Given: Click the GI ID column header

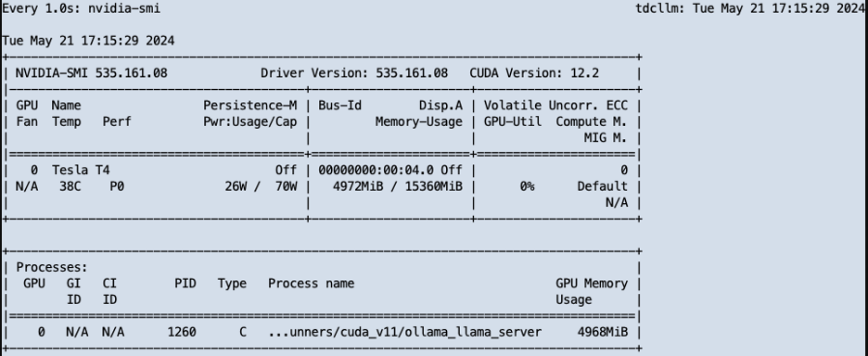Looking at the screenshot, I should (73, 292).
